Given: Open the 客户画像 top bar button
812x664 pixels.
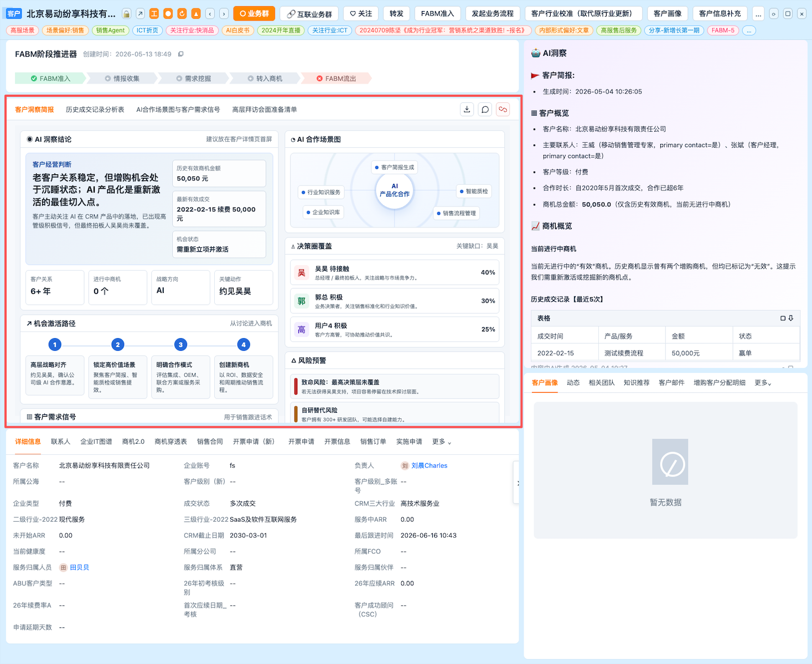Looking at the screenshot, I should (668, 14).
